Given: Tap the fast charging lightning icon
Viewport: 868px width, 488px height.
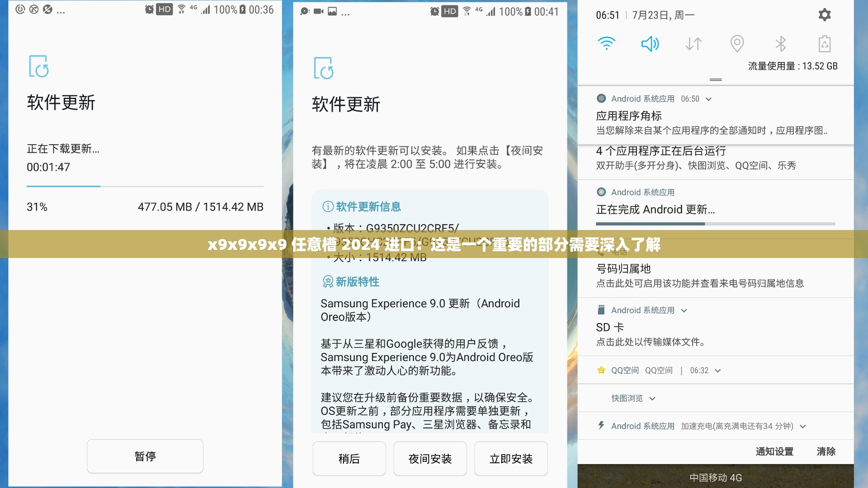Looking at the screenshot, I should pos(601,425).
